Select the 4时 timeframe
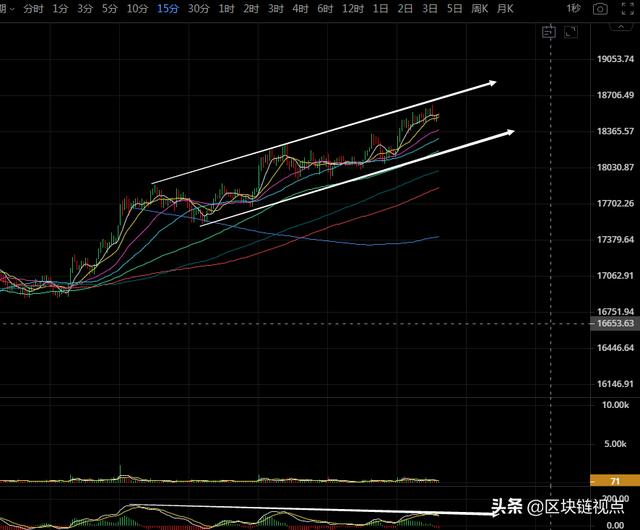Image resolution: width=640 pixels, height=530 pixels. pos(299,8)
